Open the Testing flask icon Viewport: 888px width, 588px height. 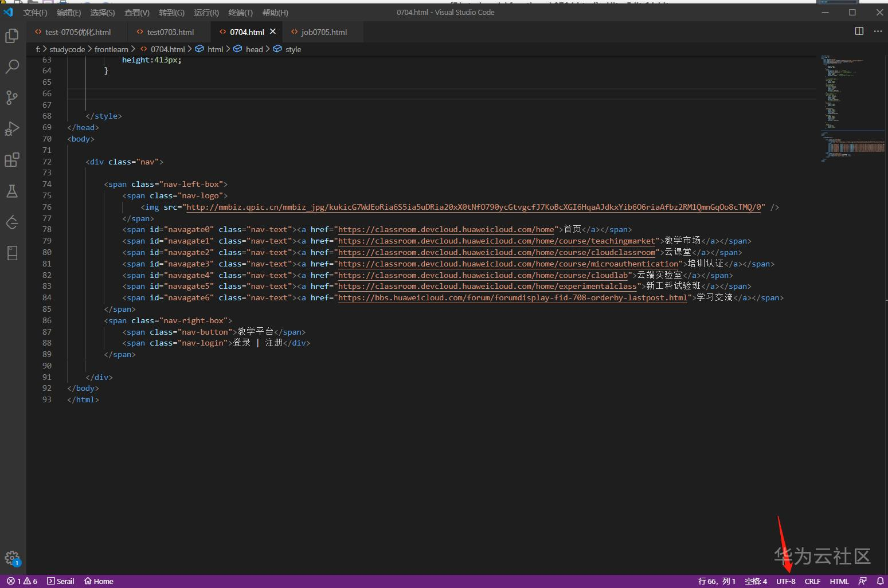click(12, 191)
